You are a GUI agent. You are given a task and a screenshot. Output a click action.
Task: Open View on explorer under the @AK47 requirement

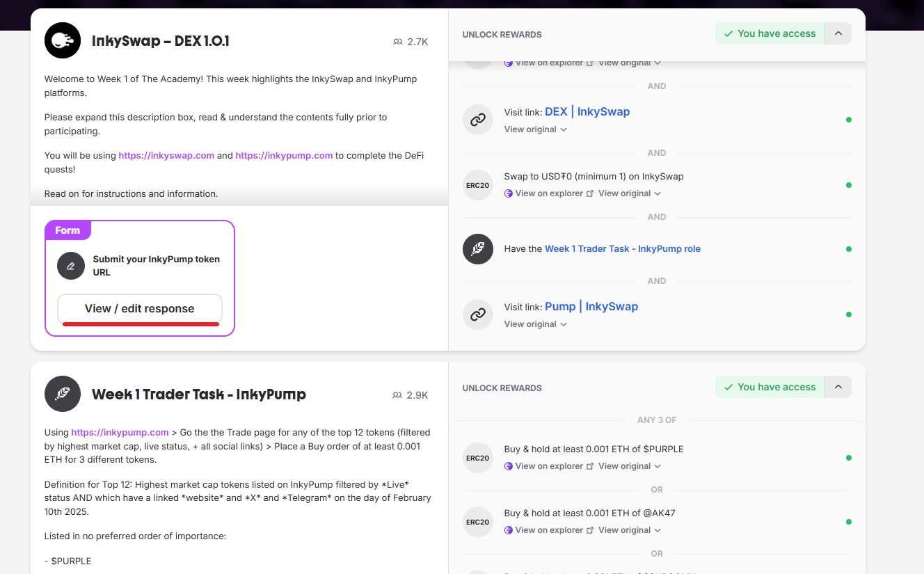coord(549,530)
